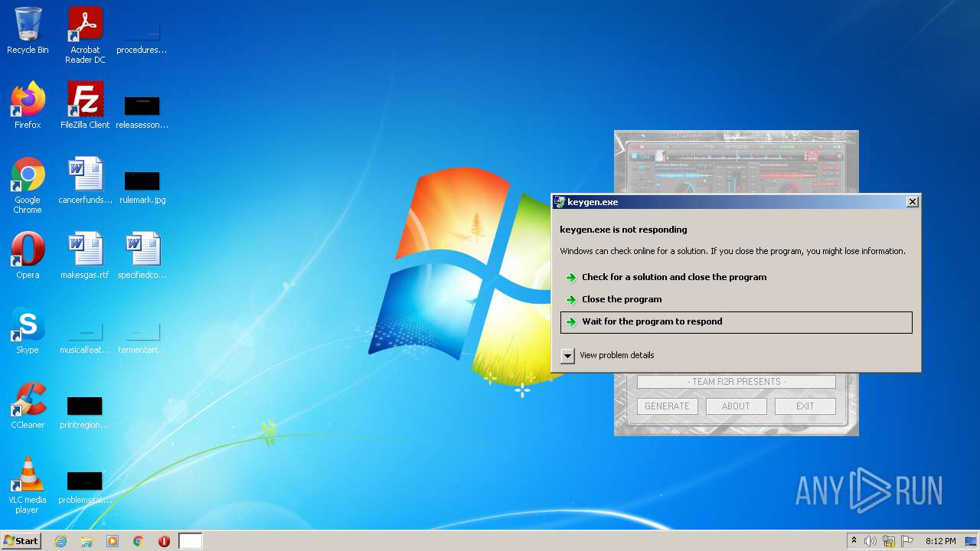Show hidden system tray icons
Viewport: 980px width, 551px height.
(x=854, y=541)
